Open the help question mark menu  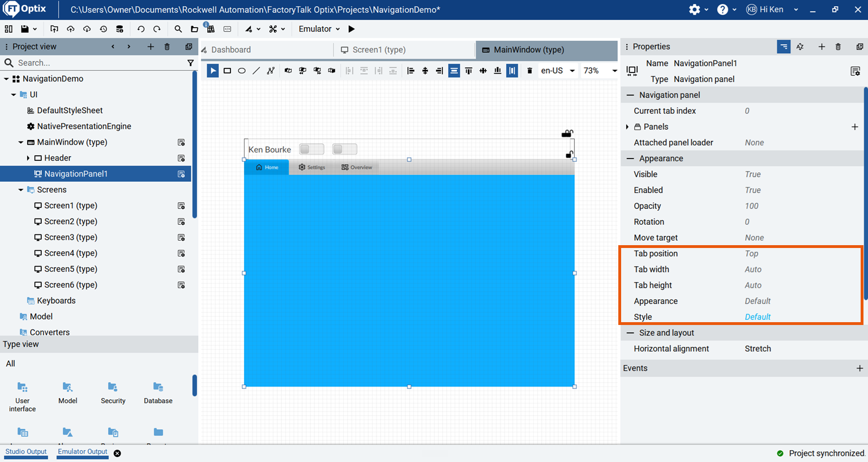coord(722,10)
